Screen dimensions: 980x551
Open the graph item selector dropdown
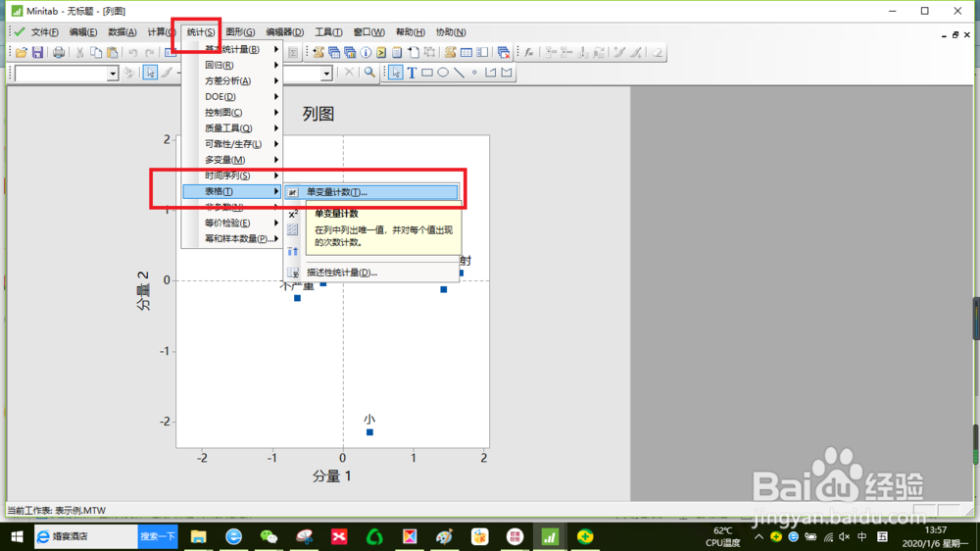(113, 74)
